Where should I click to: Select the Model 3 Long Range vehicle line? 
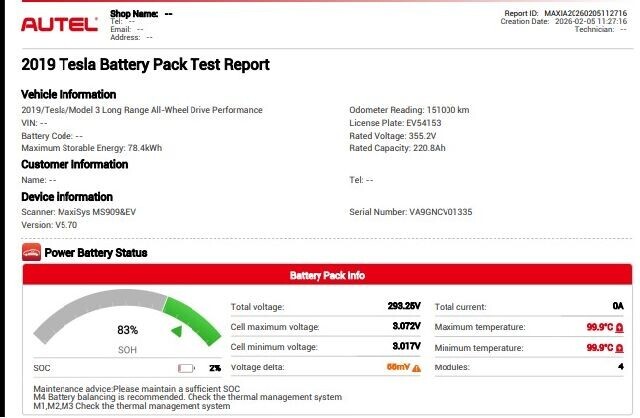142,110
